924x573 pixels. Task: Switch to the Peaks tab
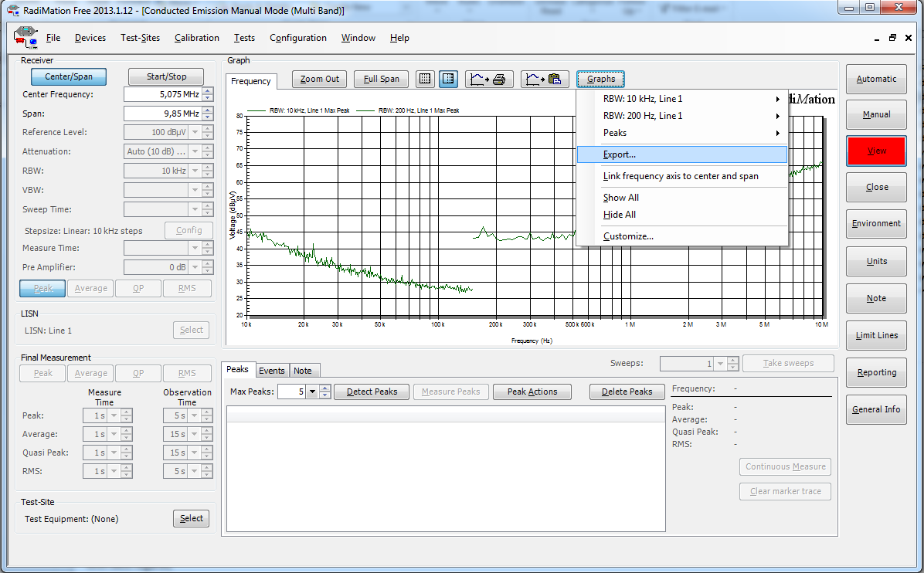[237, 369]
